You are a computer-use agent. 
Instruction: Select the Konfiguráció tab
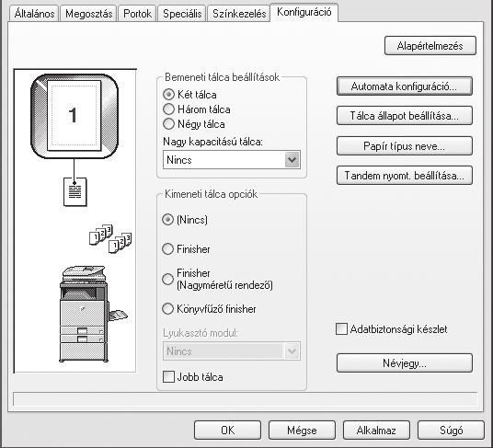[304, 13]
